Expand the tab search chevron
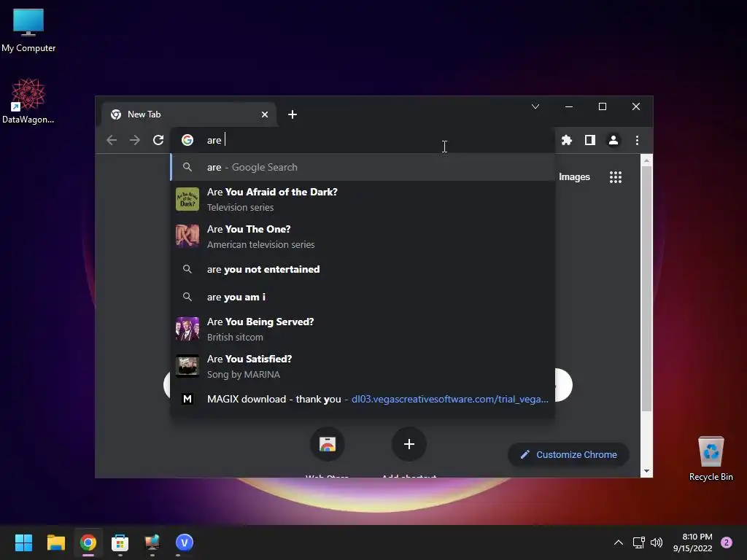This screenshot has width=747, height=560. (x=535, y=106)
